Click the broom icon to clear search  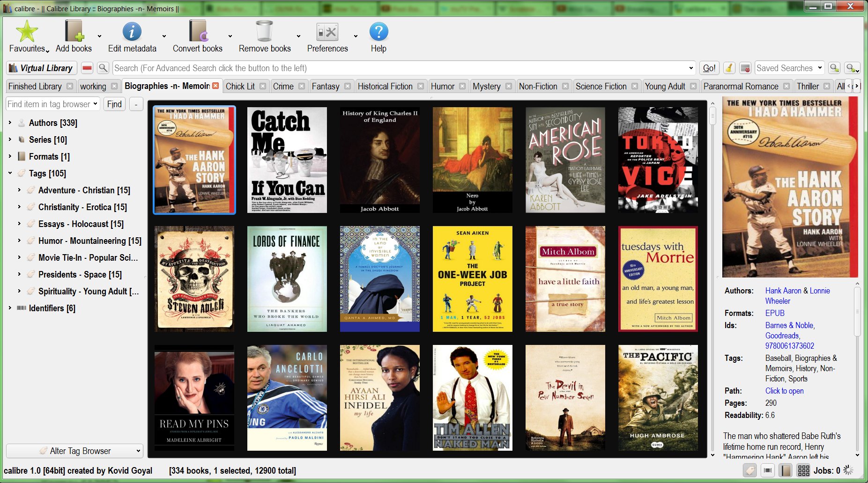point(729,68)
